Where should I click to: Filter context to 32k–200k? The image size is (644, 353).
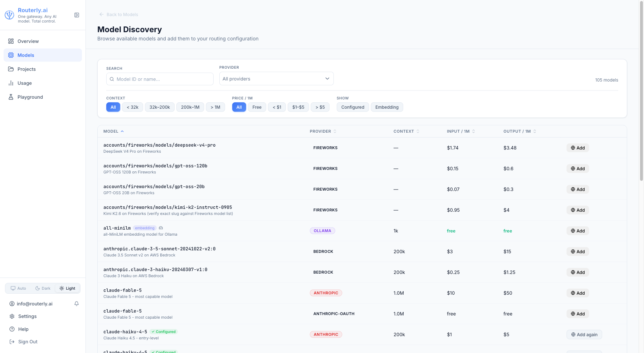[160, 107]
